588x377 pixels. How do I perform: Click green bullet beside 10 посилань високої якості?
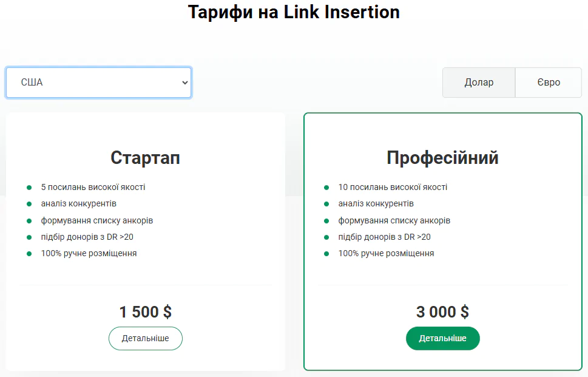click(326, 188)
